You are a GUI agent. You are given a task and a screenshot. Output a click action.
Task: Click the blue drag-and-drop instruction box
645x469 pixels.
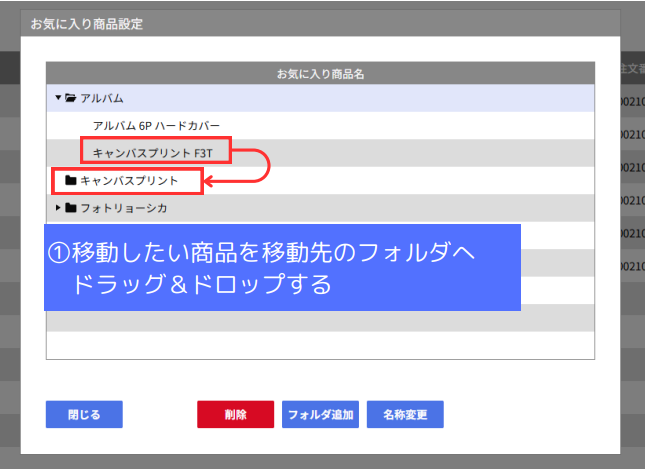[283, 267]
